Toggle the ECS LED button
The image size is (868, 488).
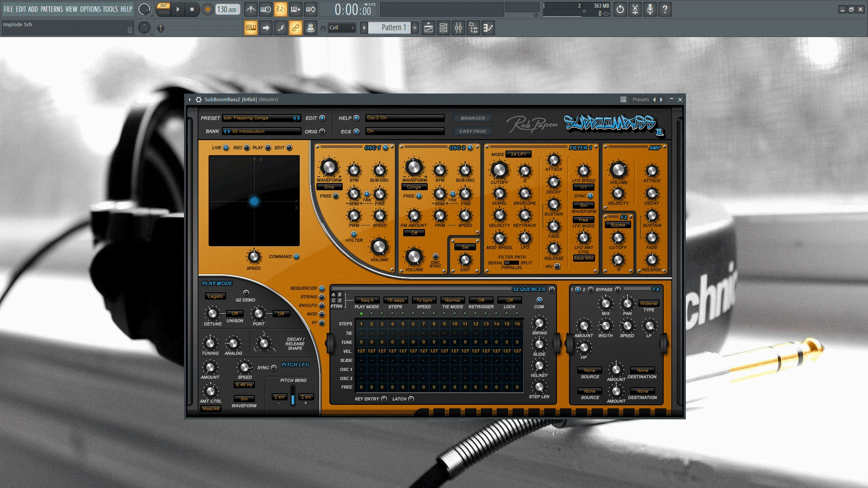[357, 131]
